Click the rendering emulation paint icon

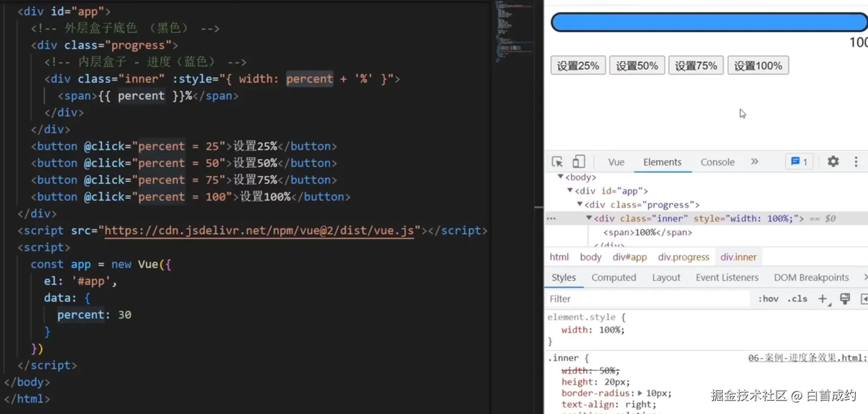pos(845,299)
